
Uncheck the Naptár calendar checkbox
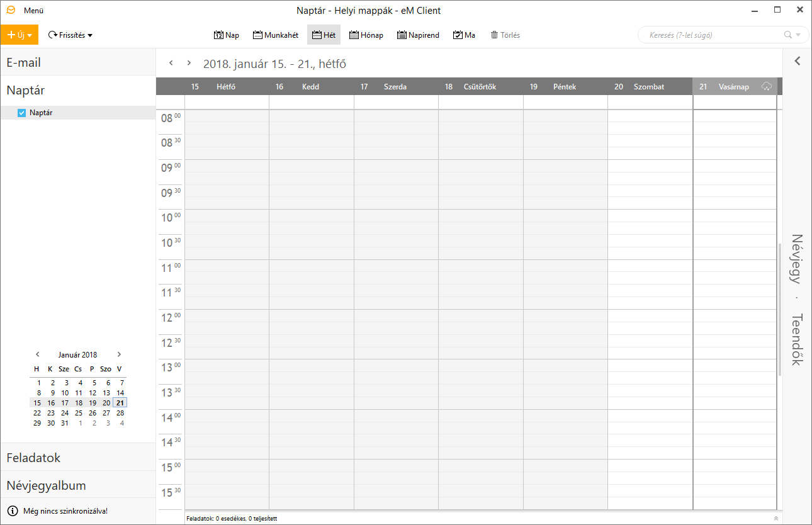tap(21, 112)
